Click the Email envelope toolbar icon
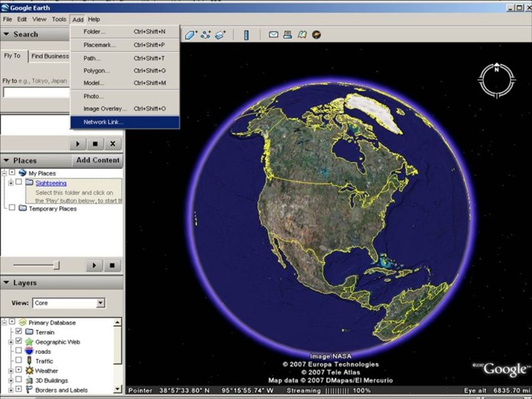 pos(273,35)
